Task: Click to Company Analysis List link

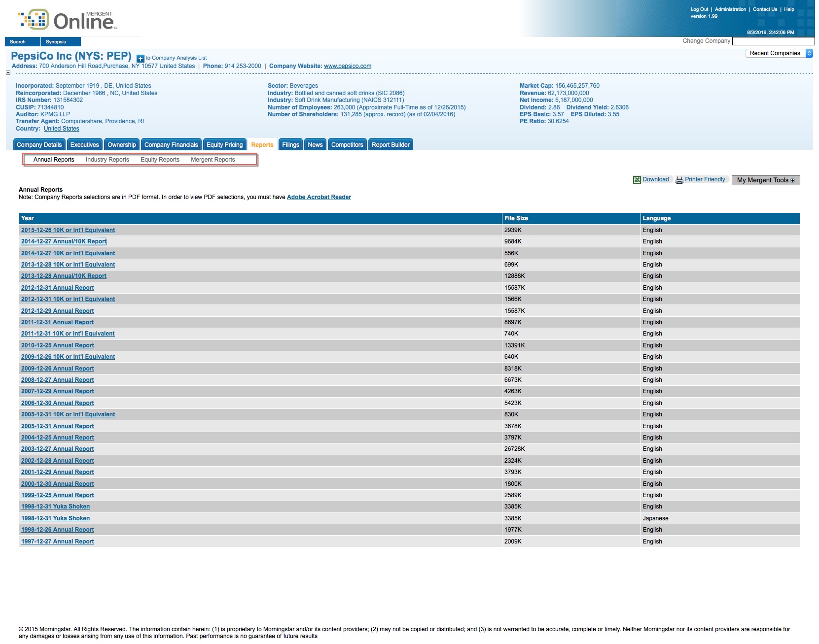Action: point(176,58)
